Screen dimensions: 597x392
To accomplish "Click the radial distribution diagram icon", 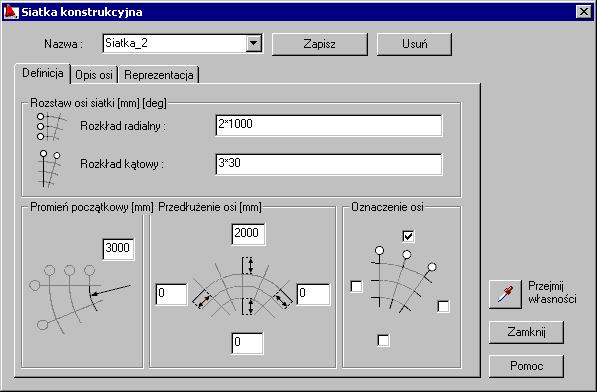I will click(51, 127).
